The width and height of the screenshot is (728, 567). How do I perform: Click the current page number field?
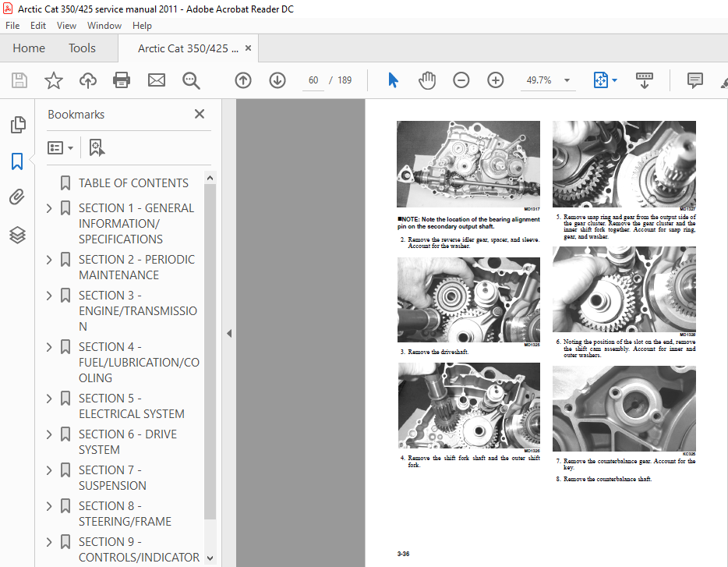[313, 80]
